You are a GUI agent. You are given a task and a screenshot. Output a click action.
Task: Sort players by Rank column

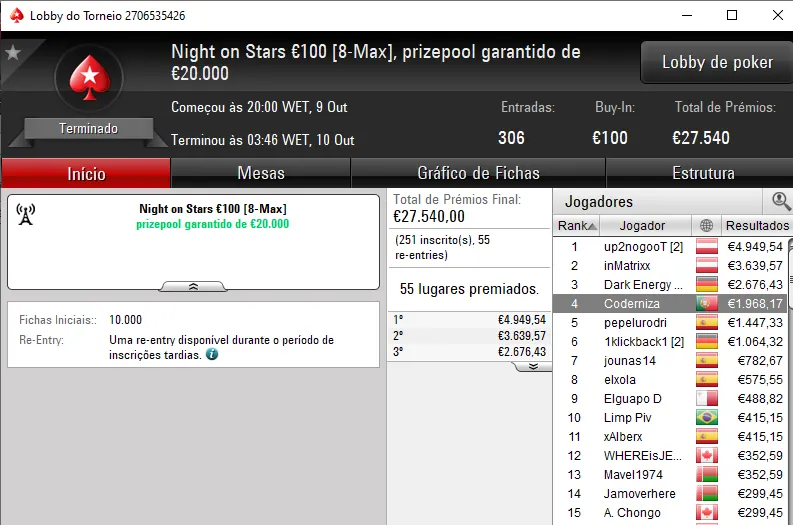coord(577,226)
